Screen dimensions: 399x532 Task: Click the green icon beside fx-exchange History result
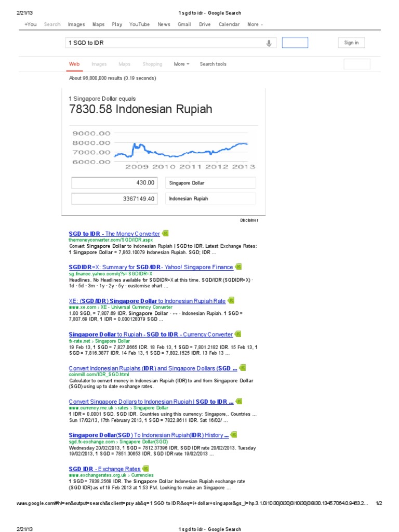[233, 435]
